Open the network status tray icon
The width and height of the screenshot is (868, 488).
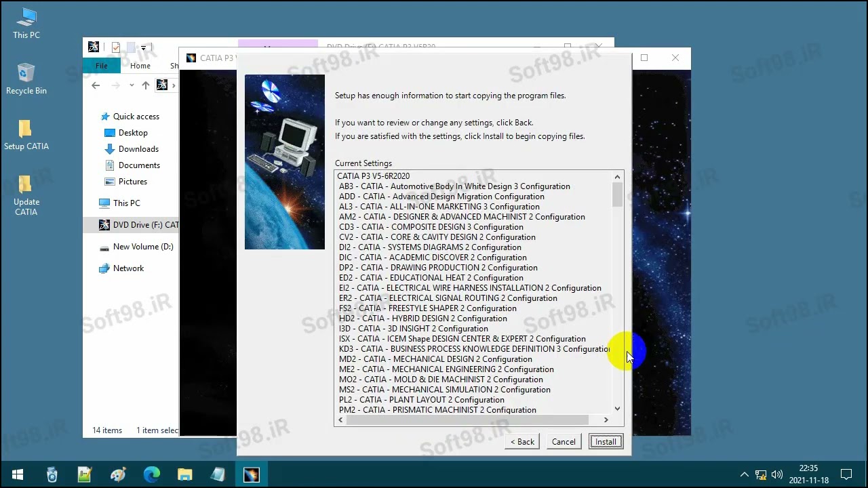pos(761,474)
